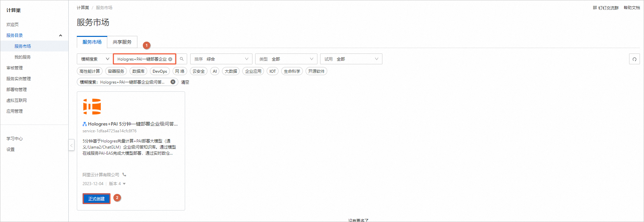Filter by 企业应用 category tag
This screenshot has height=222, width=644.
253,71
